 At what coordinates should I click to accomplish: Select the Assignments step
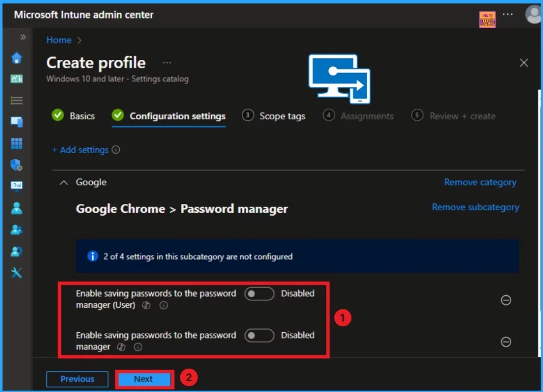click(x=358, y=116)
